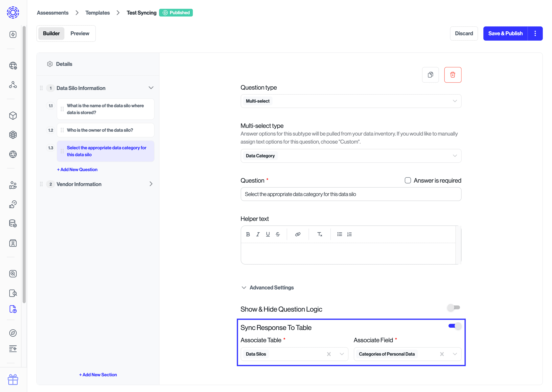Open the database with checkmark icon

(x=13, y=223)
